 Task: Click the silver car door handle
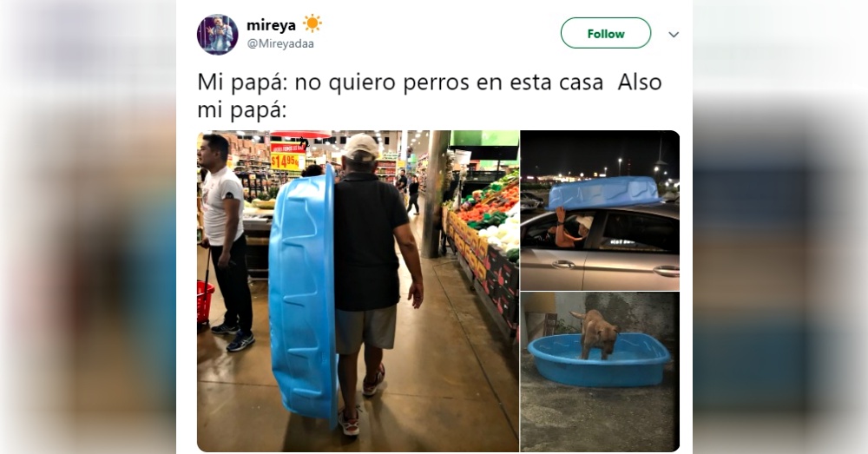coord(562,264)
